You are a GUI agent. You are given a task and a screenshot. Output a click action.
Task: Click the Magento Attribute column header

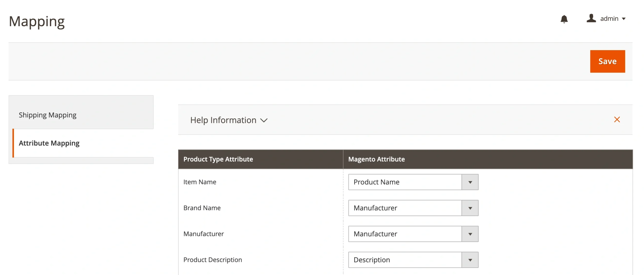tap(376, 159)
